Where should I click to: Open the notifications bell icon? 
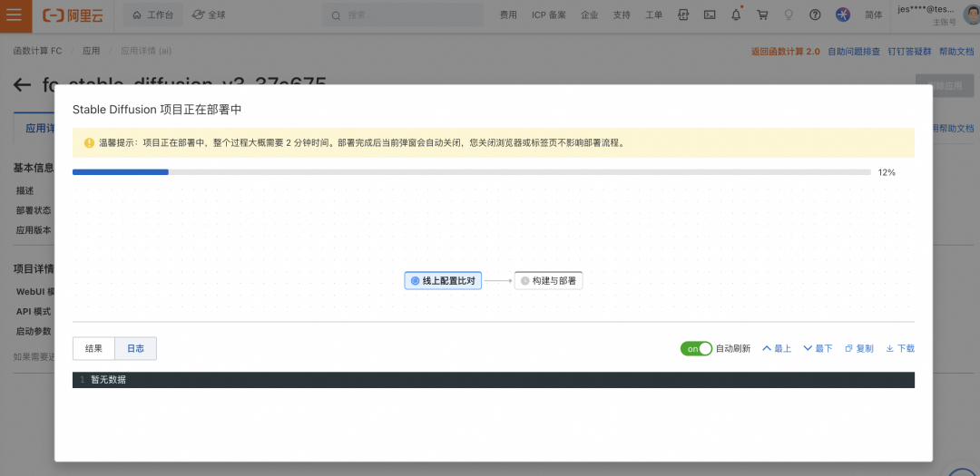click(x=736, y=15)
